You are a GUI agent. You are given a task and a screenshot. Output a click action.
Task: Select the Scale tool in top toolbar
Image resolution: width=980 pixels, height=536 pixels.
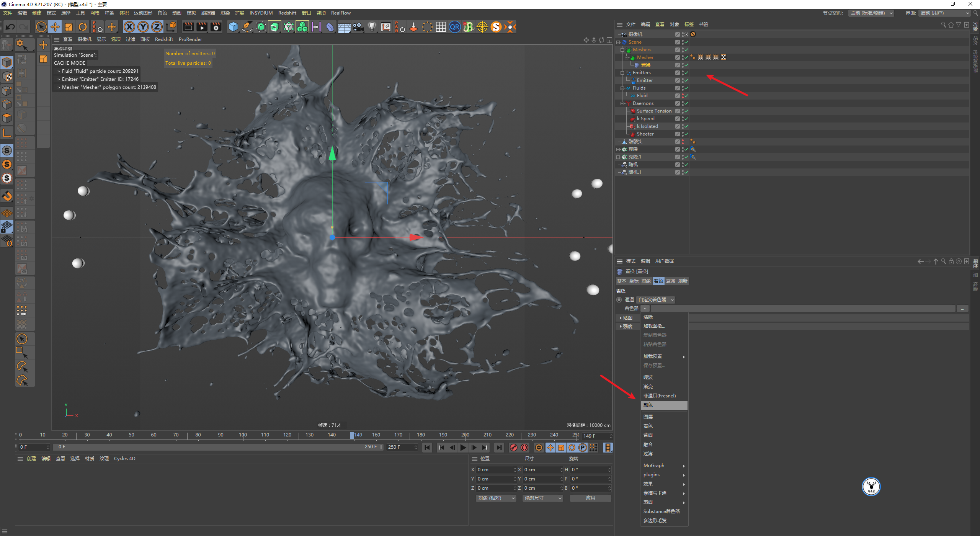click(x=69, y=27)
